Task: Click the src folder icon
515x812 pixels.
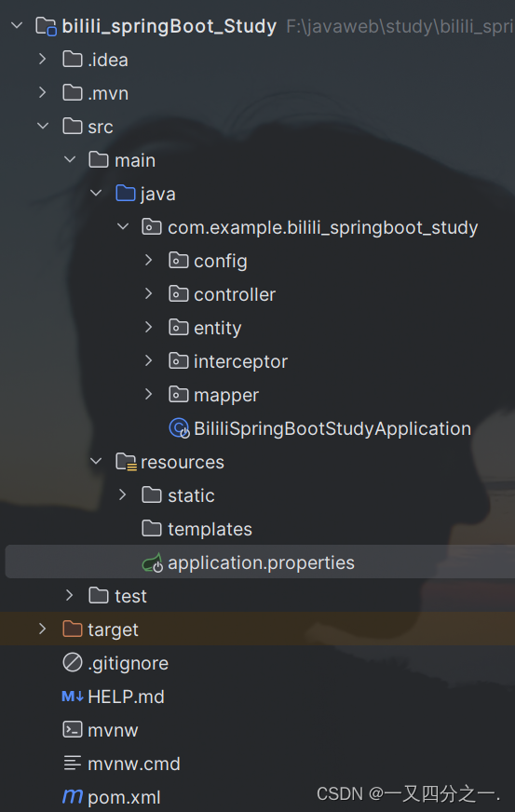Action: point(73,126)
